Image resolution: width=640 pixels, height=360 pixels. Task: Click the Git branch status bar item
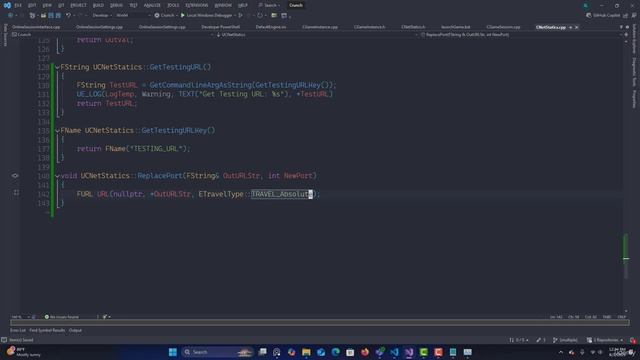(565, 340)
